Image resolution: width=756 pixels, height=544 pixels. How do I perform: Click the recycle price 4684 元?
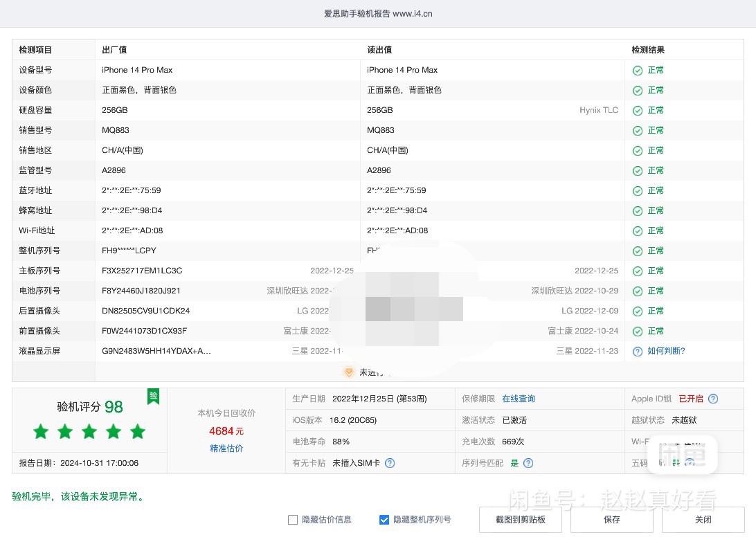tap(226, 431)
